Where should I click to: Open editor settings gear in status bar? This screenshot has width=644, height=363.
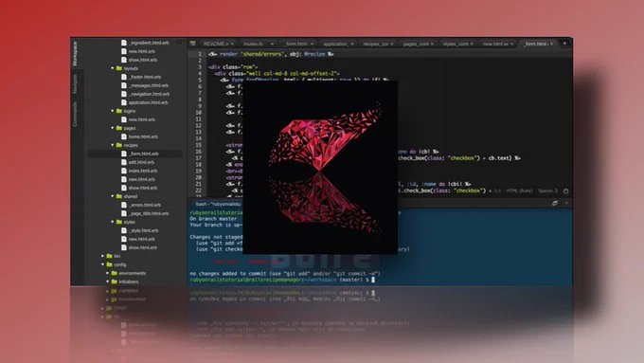coord(566,191)
